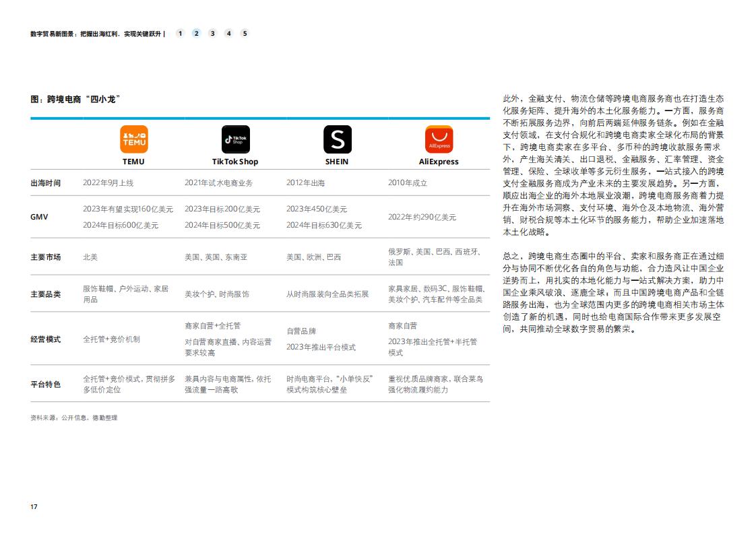Click 重视优质品牌商家 feature cell
The width and height of the screenshot is (756, 534).
435,384
